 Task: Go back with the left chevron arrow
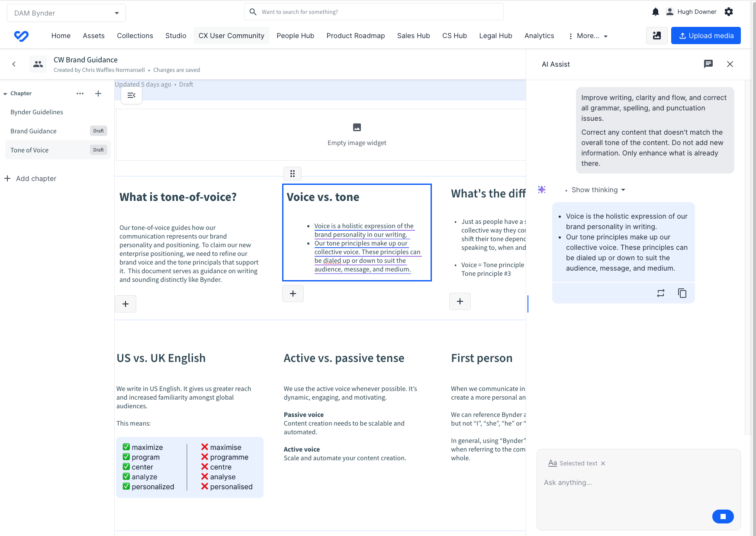tap(14, 64)
